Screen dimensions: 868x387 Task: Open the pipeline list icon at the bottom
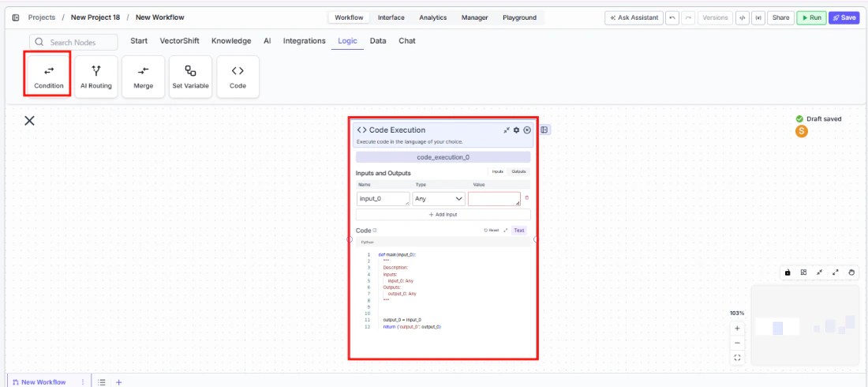102,382
